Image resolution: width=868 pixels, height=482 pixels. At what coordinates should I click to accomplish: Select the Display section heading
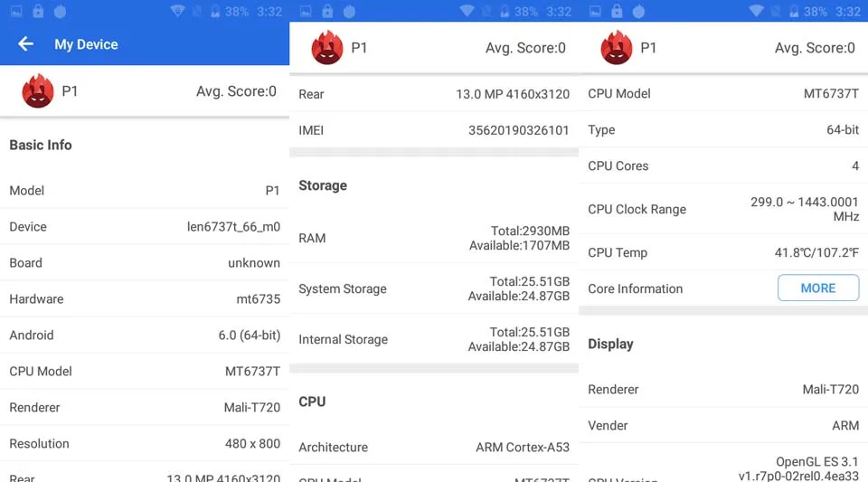(x=610, y=345)
